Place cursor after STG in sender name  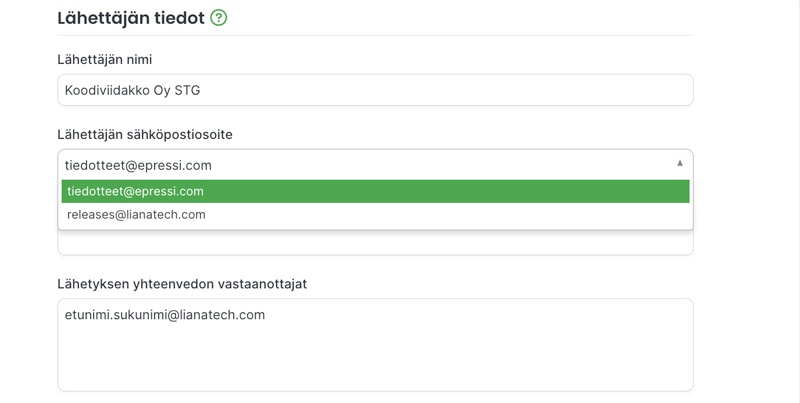201,90
